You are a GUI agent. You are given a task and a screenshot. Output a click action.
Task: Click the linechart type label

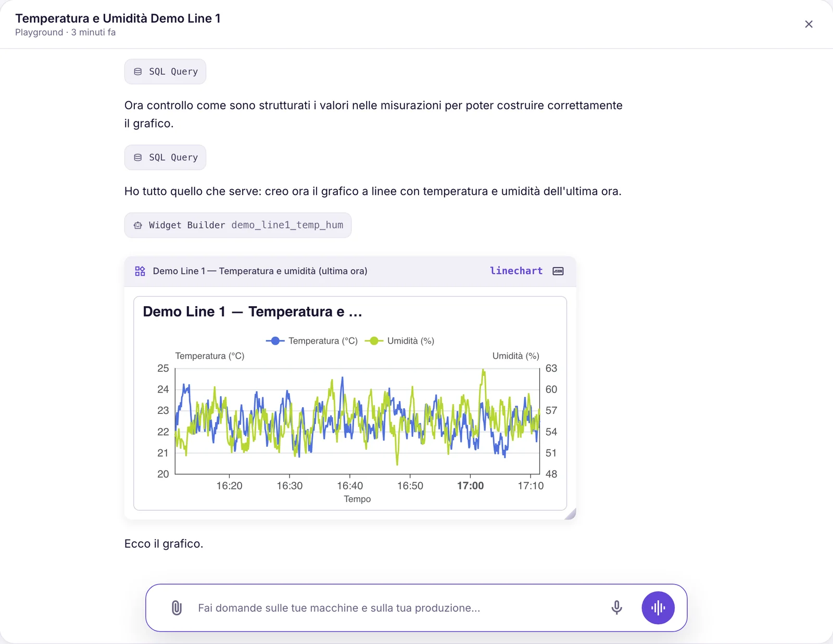click(x=516, y=271)
